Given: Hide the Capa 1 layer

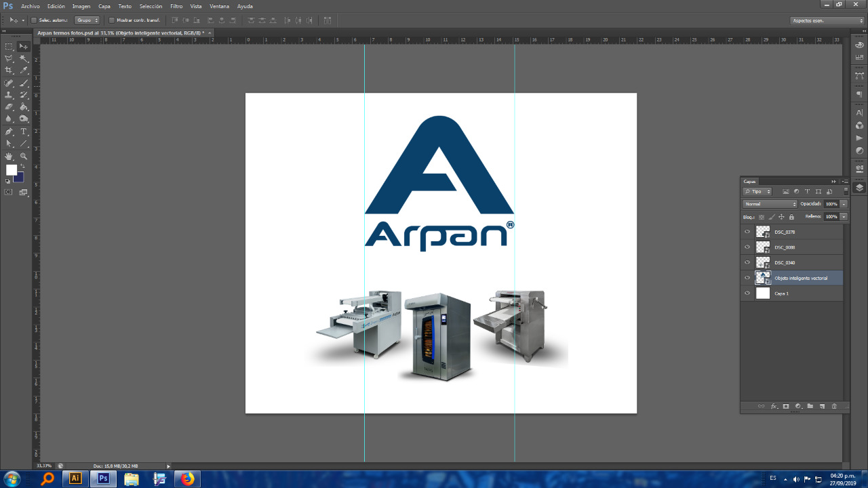Looking at the screenshot, I should pos(747,293).
